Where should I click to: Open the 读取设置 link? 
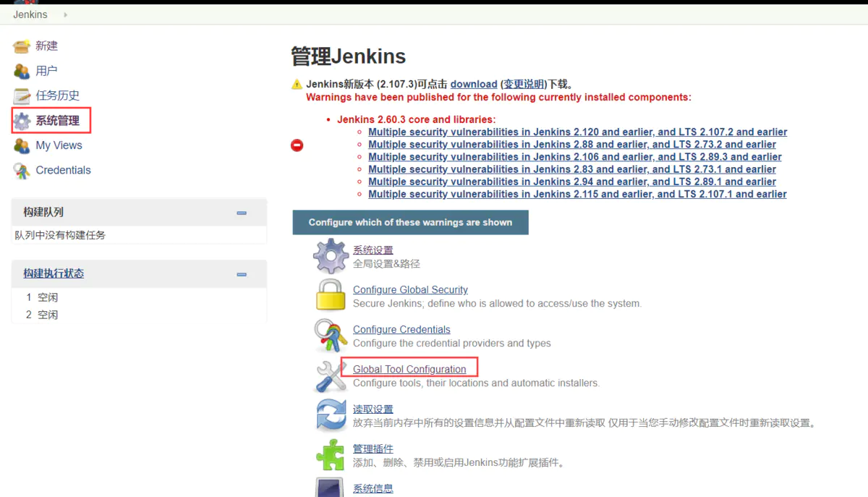373,409
